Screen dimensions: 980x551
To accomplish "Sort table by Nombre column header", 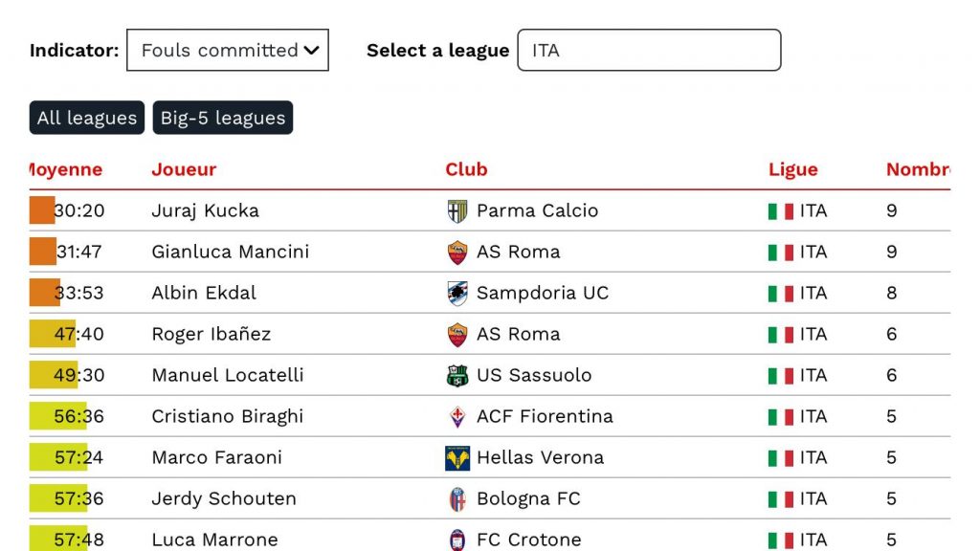I will click(918, 169).
